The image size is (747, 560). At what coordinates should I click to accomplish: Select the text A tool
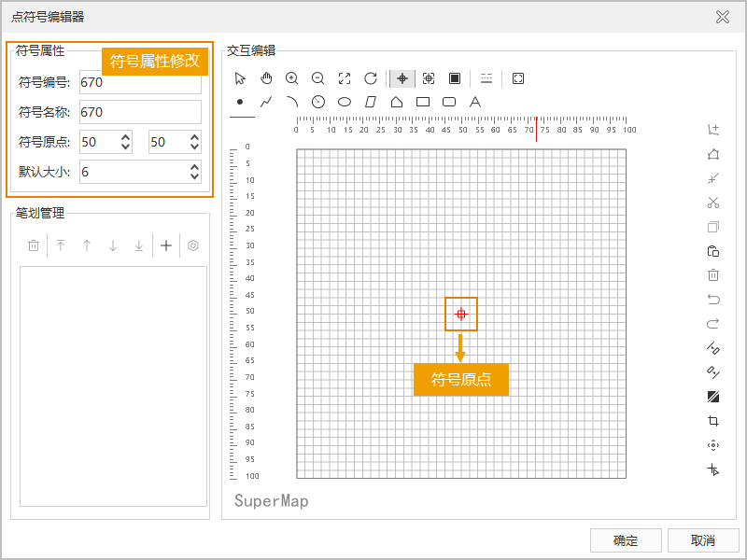pyautogui.click(x=475, y=102)
